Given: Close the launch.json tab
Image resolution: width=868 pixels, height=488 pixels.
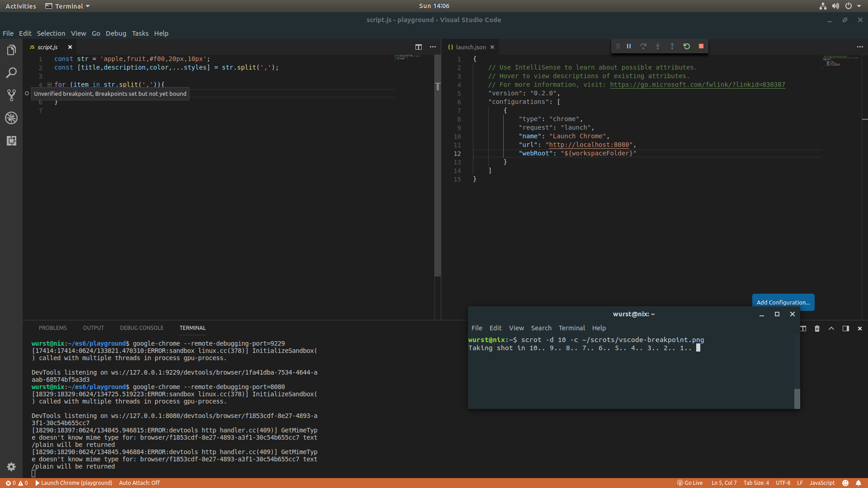Looking at the screenshot, I should 492,47.
